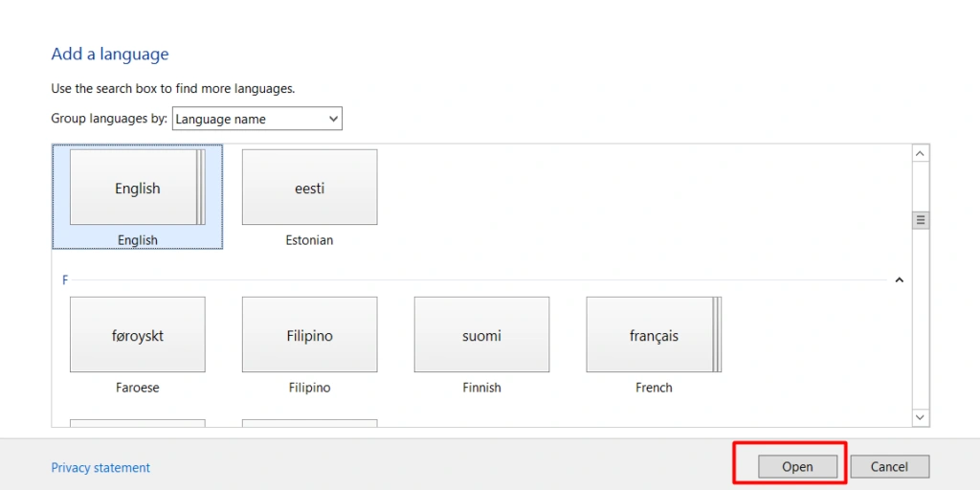Image resolution: width=980 pixels, height=490 pixels.
Task: Select the English language tile
Action: coord(137,188)
